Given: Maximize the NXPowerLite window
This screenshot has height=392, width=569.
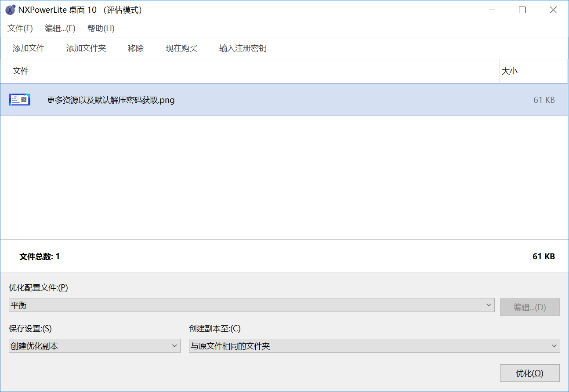Looking at the screenshot, I should 522,10.
